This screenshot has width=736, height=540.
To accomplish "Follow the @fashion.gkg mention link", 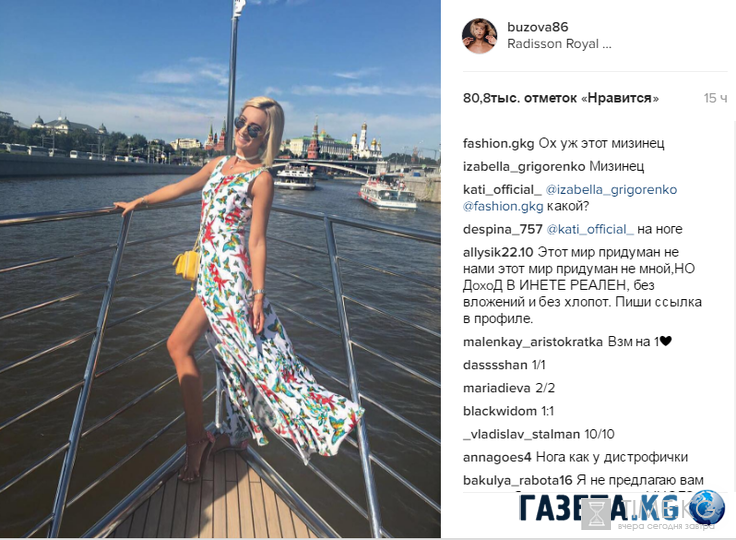I will [503, 206].
